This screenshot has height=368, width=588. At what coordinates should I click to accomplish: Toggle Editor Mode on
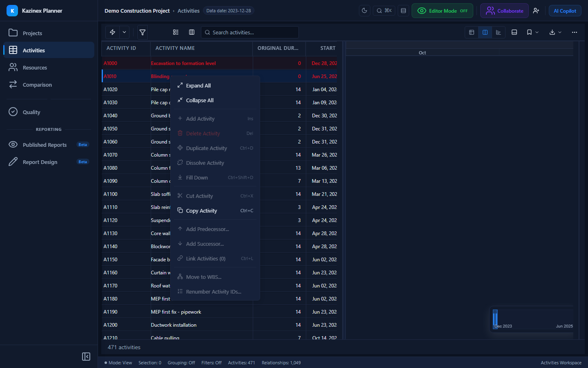(442, 11)
